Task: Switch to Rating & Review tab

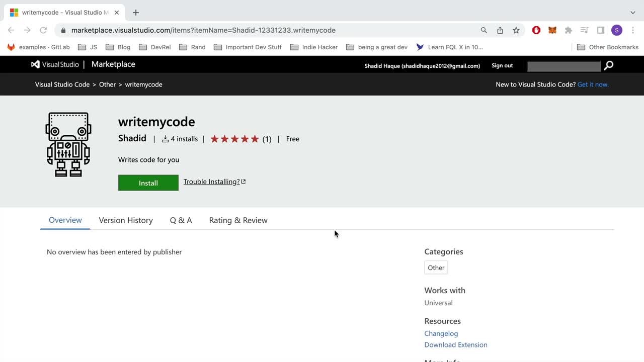Action: (238, 220)
